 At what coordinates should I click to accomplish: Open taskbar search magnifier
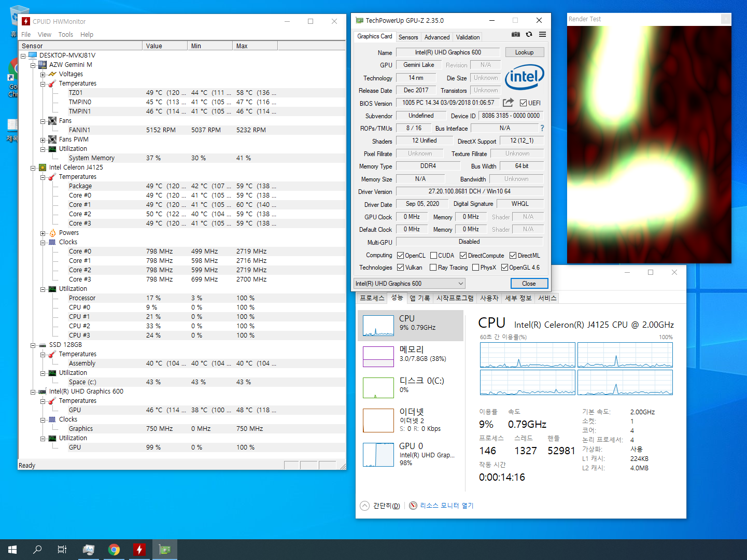(x=37, y=550)
